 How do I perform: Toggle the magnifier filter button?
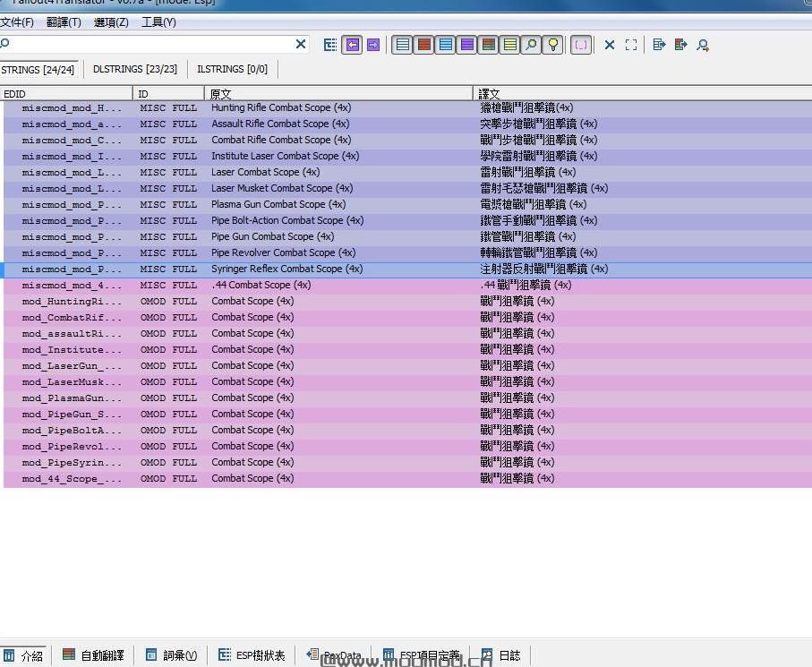tap(531, 45)
